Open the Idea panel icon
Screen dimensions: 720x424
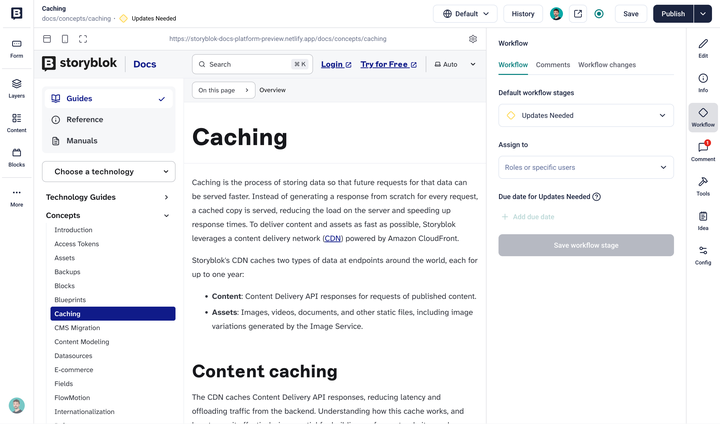click(x=703, y=220)
